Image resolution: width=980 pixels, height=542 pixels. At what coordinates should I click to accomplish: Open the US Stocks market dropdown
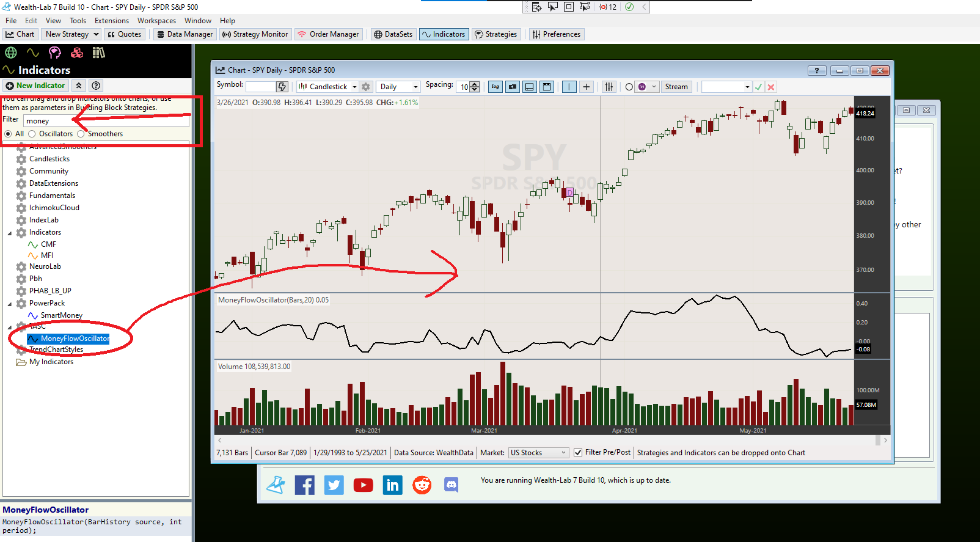pyautogui.click(x=538, y=453)
